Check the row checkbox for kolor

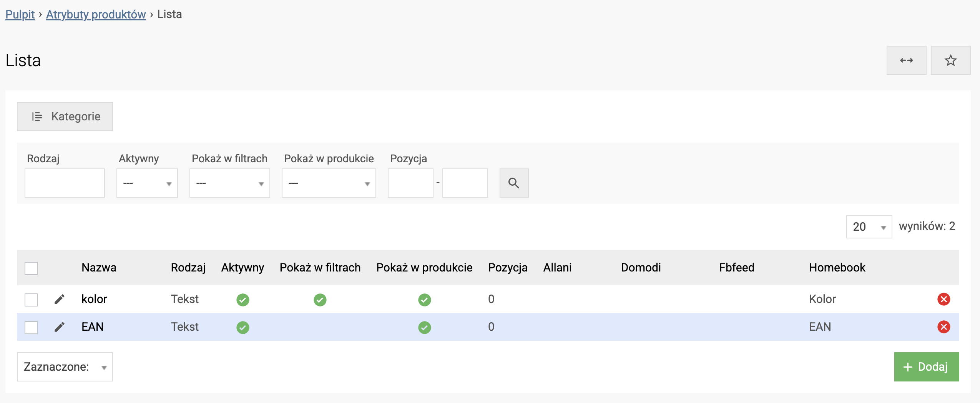pyautogui.click(x=31, y=299)
